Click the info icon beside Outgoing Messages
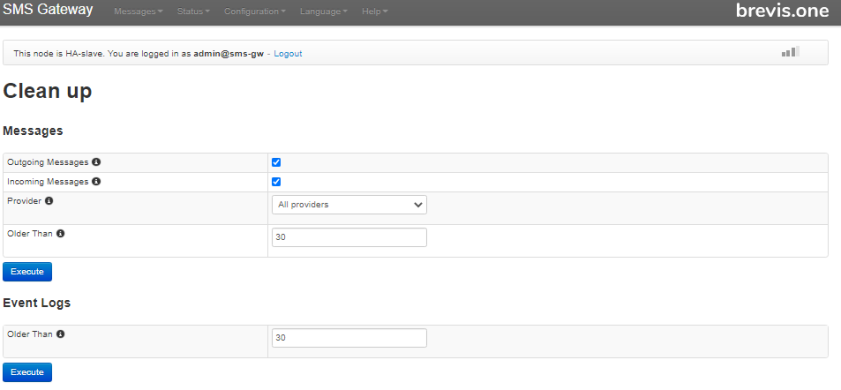Screen dimensions: 841x390 click(96, 162)
